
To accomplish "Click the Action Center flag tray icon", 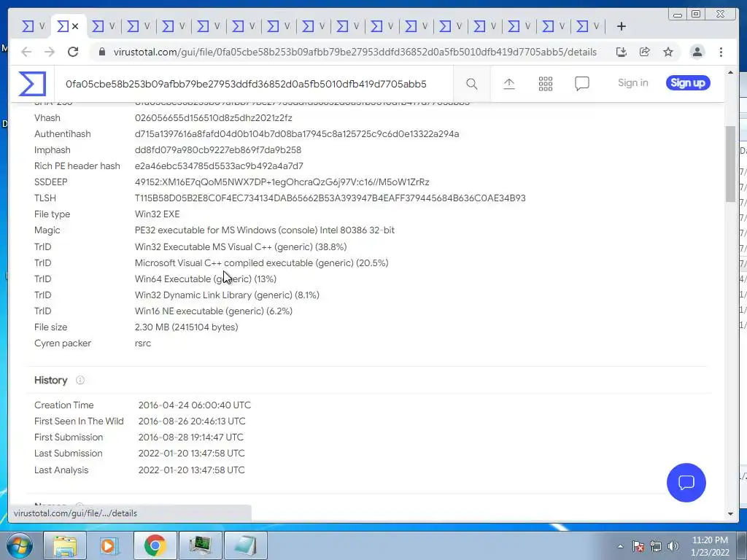I will click(x=638, y=546).
